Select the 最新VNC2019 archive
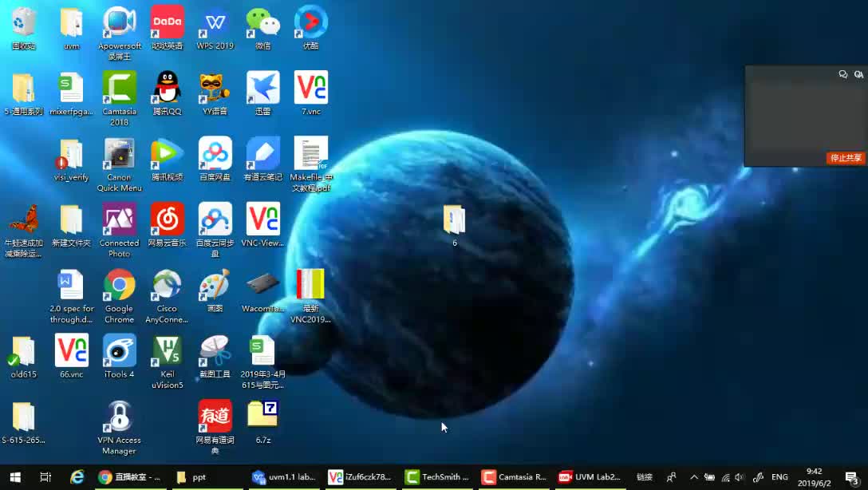 310,295
